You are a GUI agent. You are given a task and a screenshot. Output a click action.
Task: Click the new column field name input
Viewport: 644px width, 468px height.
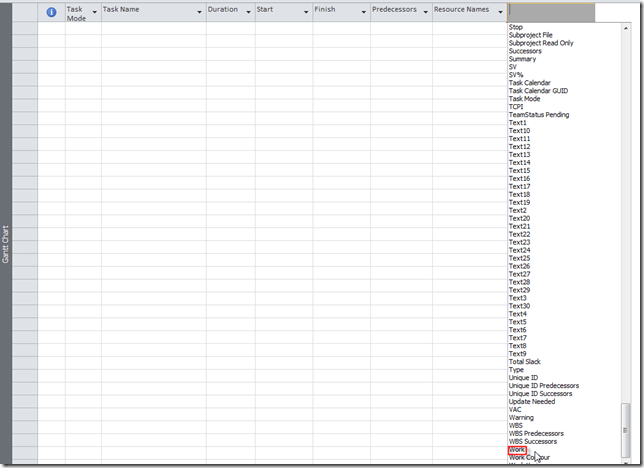(550, 13)
